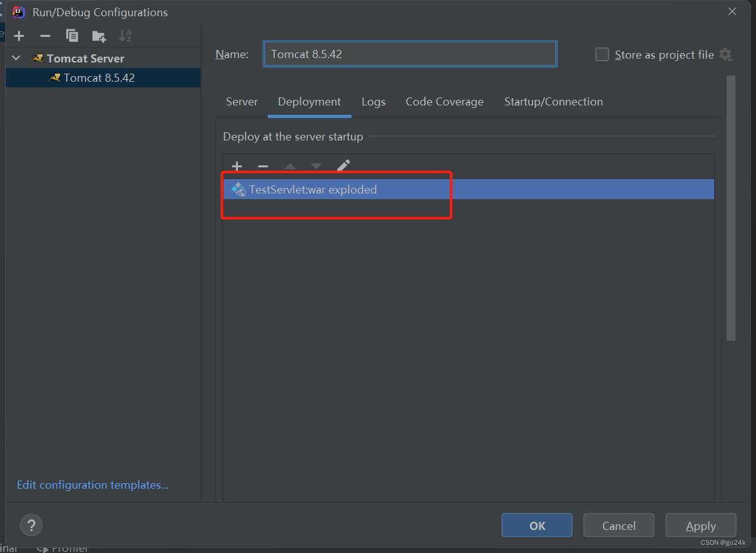Click the IntelliJ icon in title bar

pos(19,12)
